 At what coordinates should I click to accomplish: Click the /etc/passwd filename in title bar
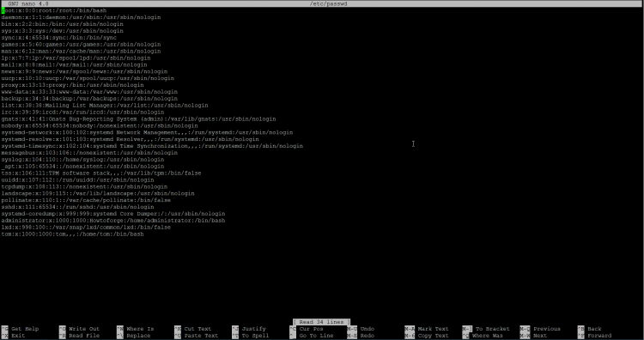pos(329,3)
